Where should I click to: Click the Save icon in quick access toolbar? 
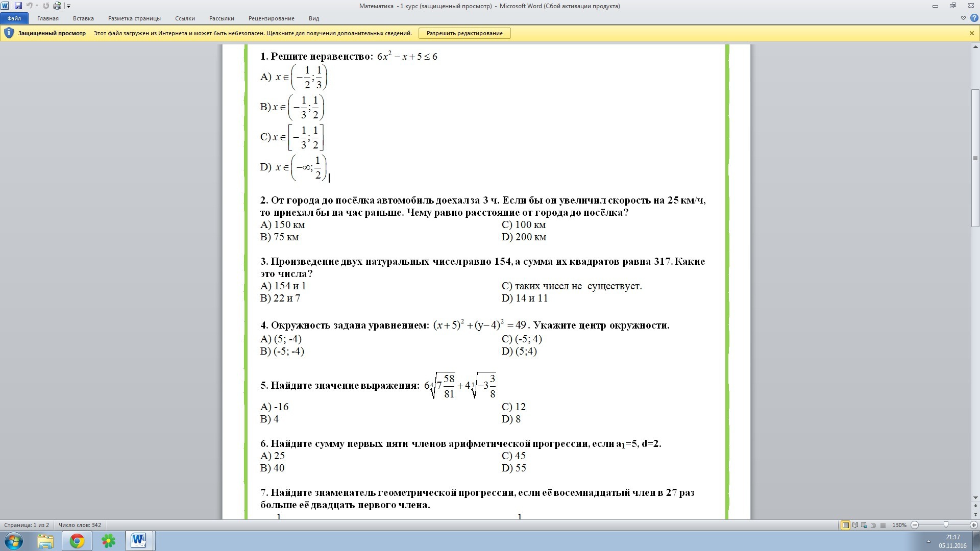point(18,6)
